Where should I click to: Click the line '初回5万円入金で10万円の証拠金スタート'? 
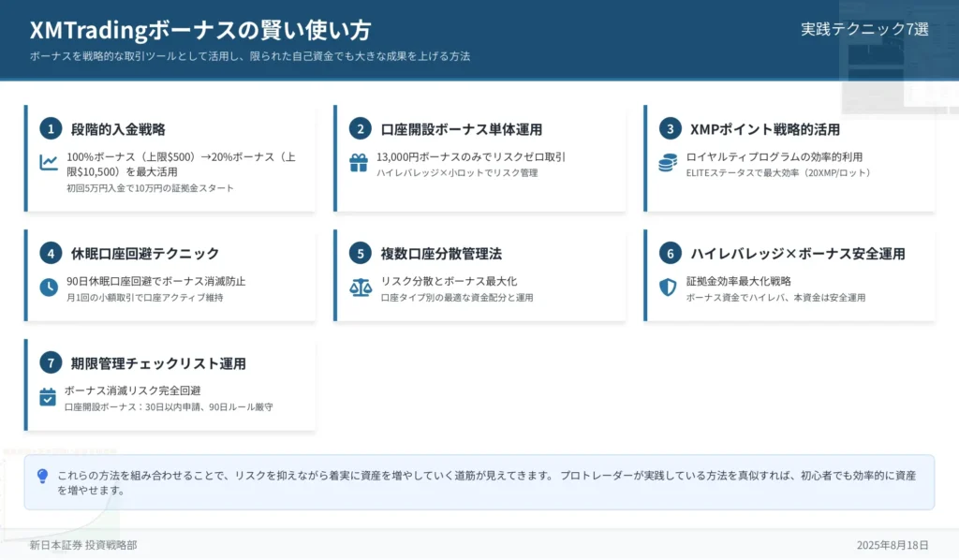(x=151, y=188)
